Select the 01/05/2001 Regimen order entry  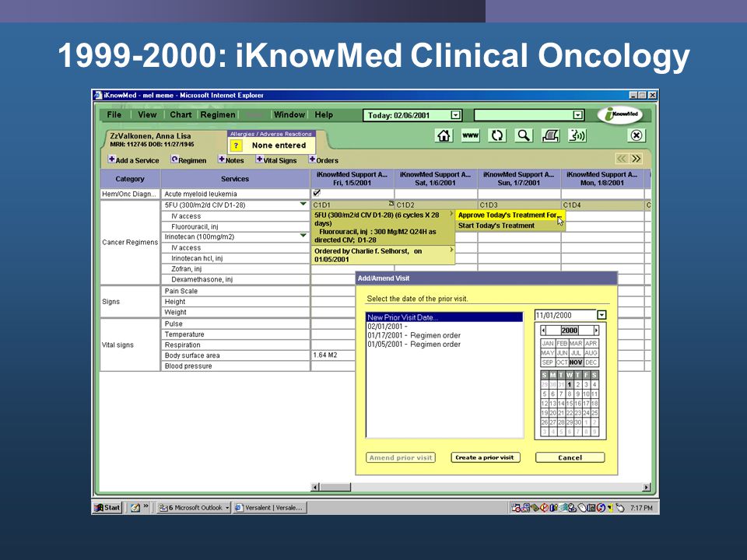(444, 345)
